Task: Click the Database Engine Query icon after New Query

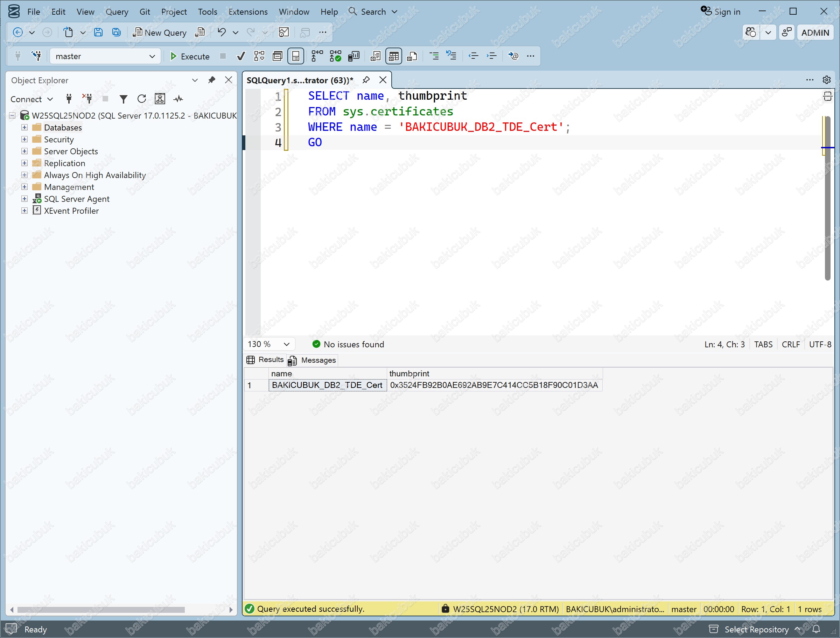Action: pyautogui.click(x=200, y=32)
